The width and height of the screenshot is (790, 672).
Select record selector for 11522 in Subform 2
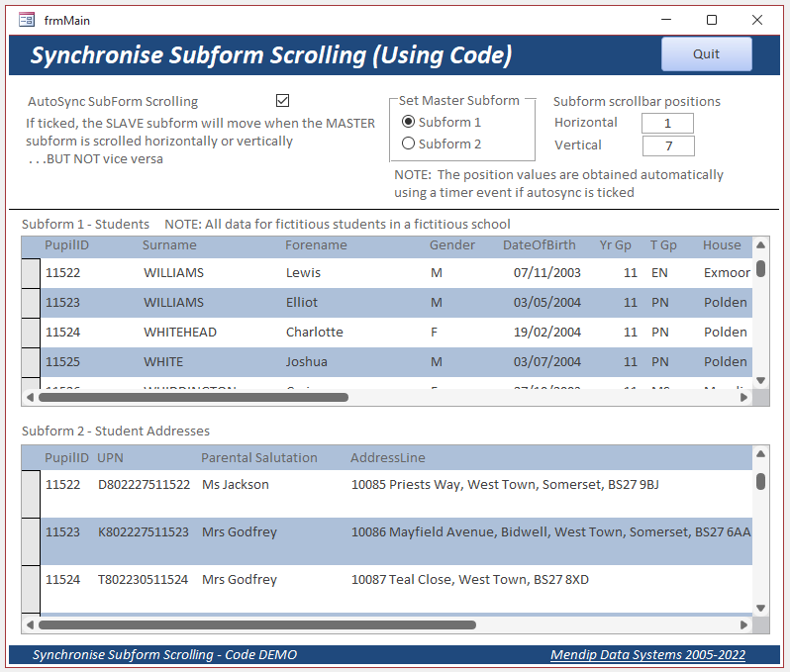coord(31,494)
